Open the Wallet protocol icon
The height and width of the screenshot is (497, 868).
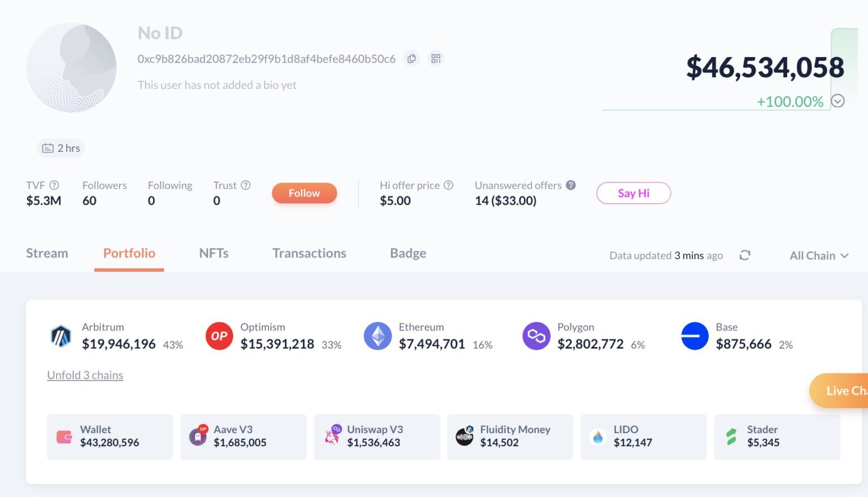pos(64,435)
